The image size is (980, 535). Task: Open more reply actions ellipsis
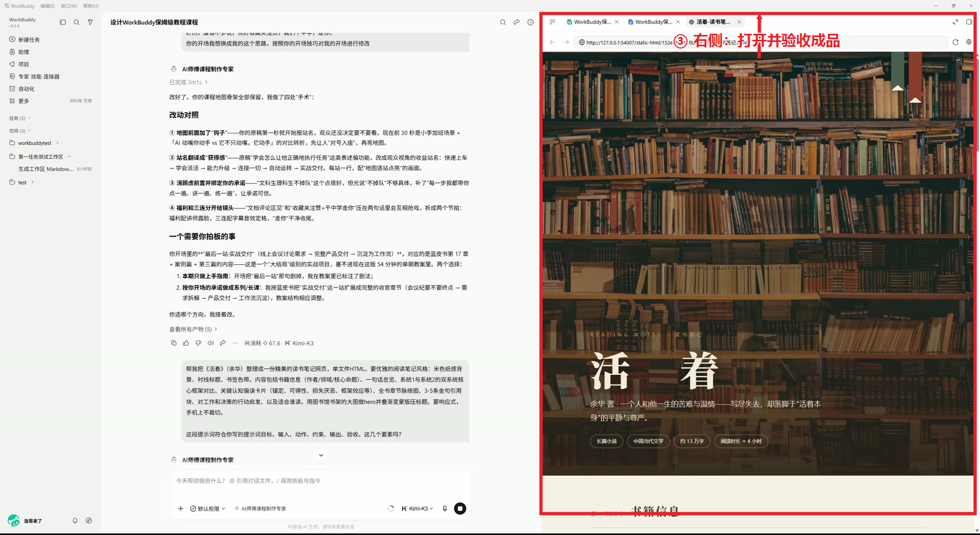[235, 343]
